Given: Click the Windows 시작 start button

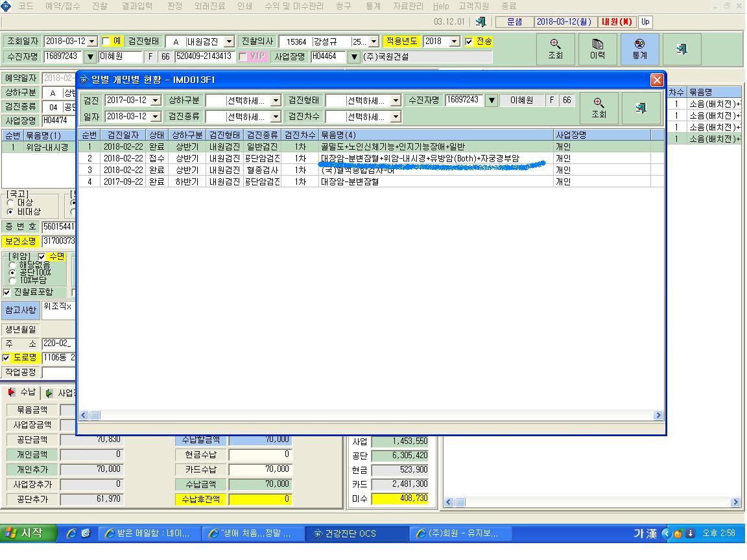Looking at the screenshot, I should click(x=28, y=533).
